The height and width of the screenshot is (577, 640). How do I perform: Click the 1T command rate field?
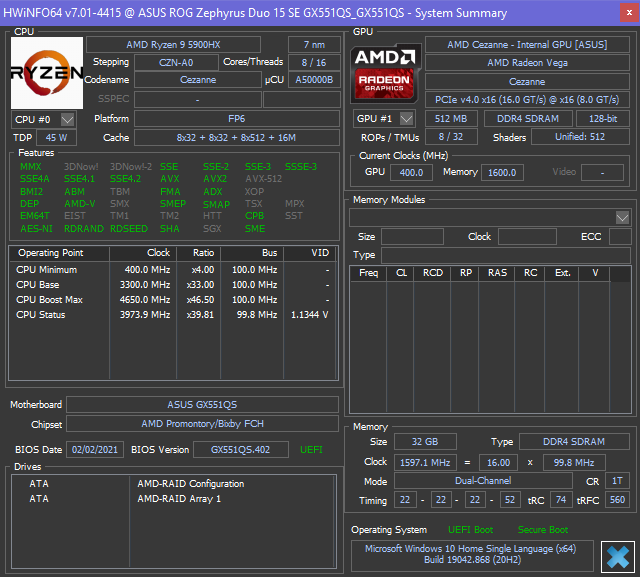coord(617,481)
